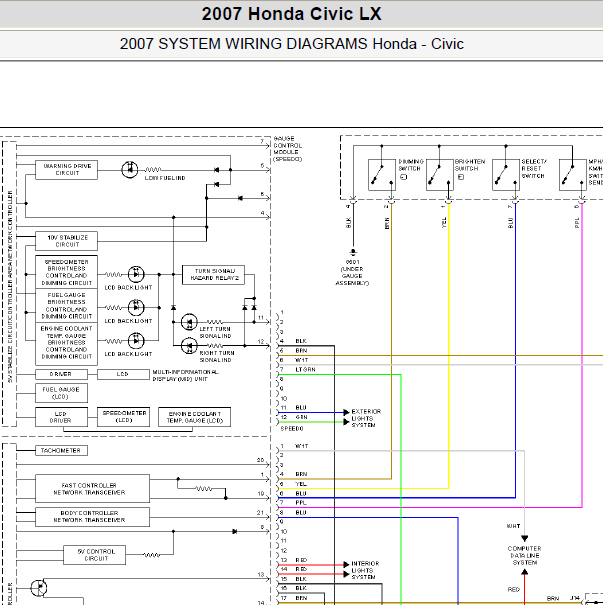Click the "WHT" wire label at upper pin 6

302,360
